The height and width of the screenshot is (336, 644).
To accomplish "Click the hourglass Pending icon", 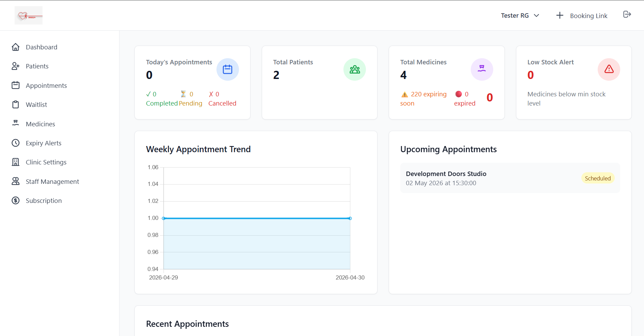I will 183,94.
